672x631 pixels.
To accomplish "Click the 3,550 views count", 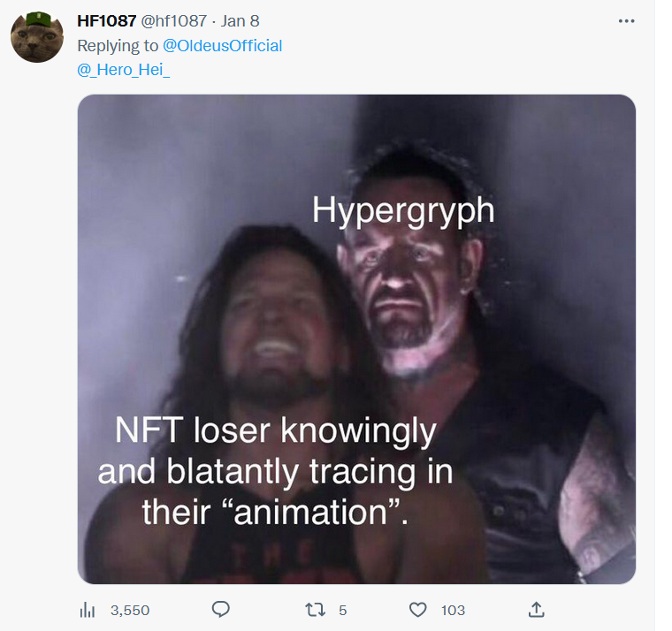I will click(x=130, y=610).
